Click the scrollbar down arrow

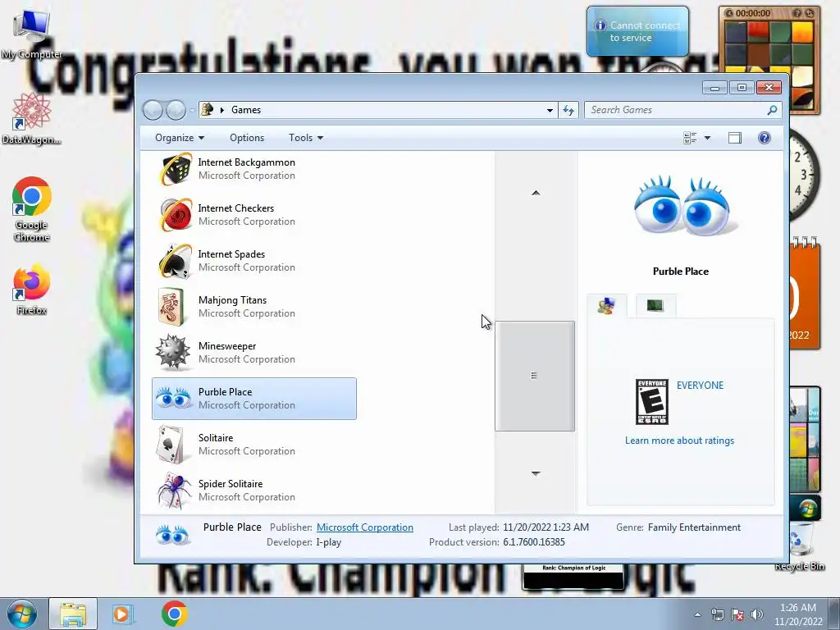[x=535, y=473]
